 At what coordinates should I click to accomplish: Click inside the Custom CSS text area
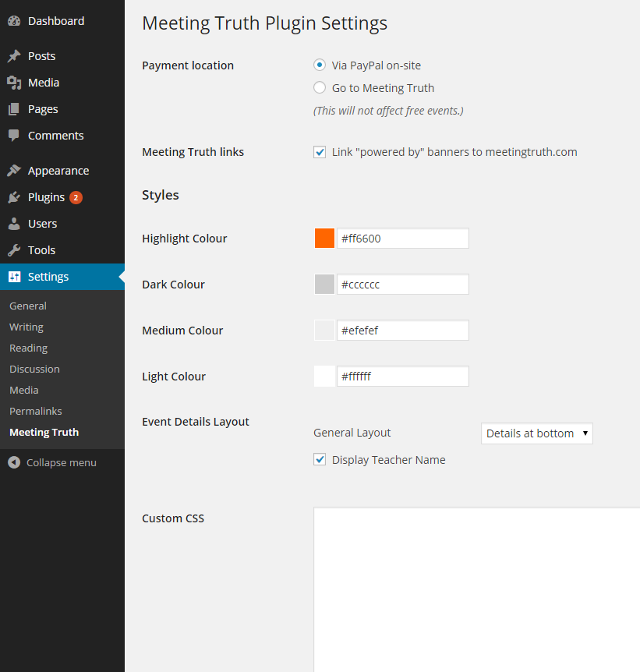coord(476,589)
